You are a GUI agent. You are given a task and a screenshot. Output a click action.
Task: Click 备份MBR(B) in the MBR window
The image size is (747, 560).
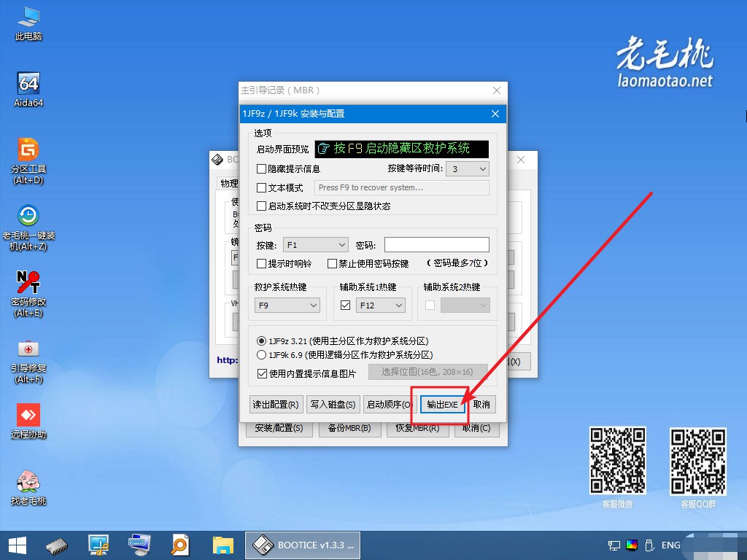coord(349,429)
